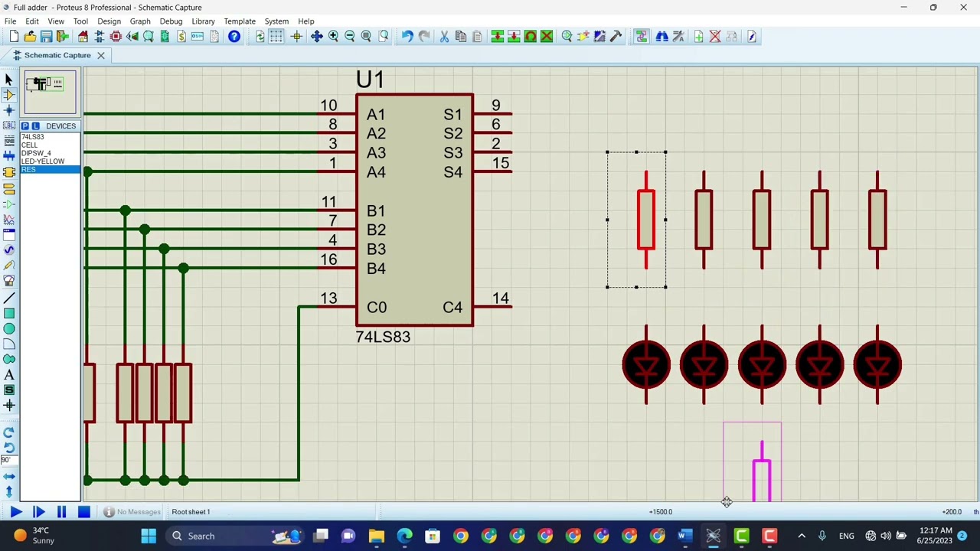The image size is (980, 551).
Task: Step the simulation forward
Action: point(39,512)
